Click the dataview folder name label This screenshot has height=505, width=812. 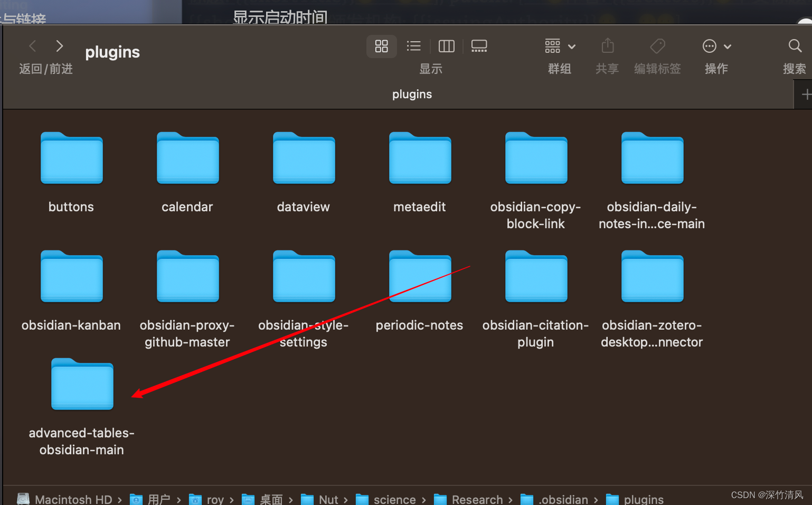tap(304, 207)
